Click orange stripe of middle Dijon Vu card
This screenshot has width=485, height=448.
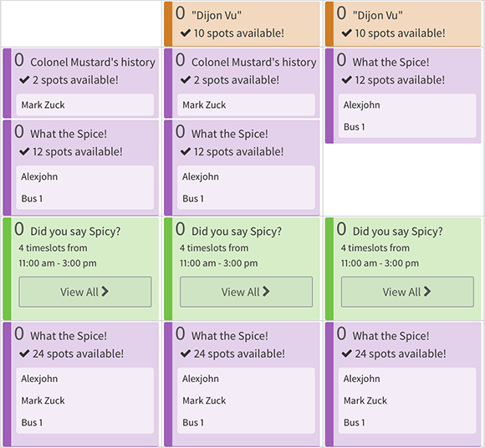click(x=168, y=24)
